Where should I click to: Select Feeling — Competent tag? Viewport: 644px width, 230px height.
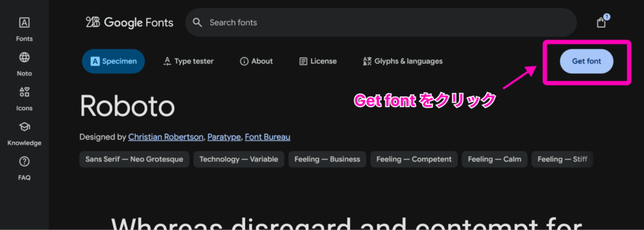[414, 159]
